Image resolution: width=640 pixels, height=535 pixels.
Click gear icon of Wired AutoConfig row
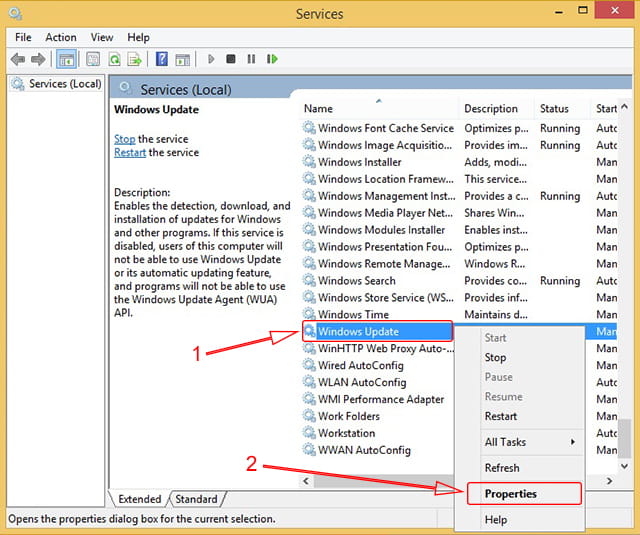[x=309, y=365]
